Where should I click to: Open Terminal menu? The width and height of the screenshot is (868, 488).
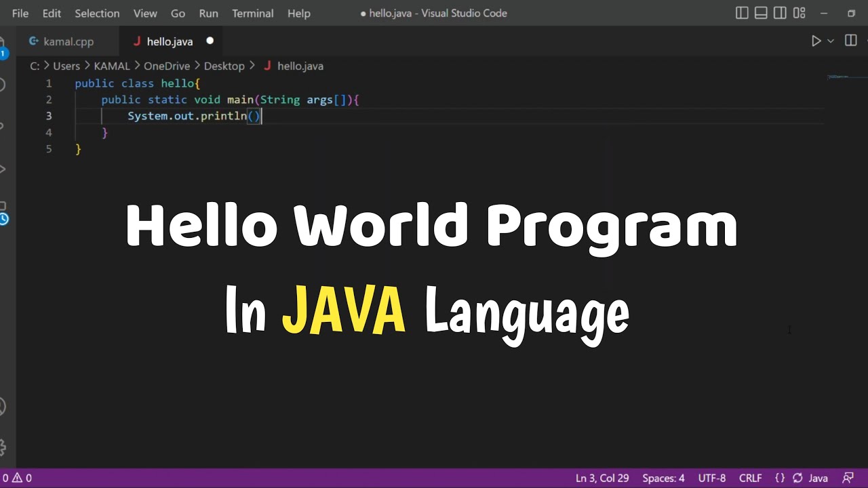pyautogui.click(x=253, y=13)
